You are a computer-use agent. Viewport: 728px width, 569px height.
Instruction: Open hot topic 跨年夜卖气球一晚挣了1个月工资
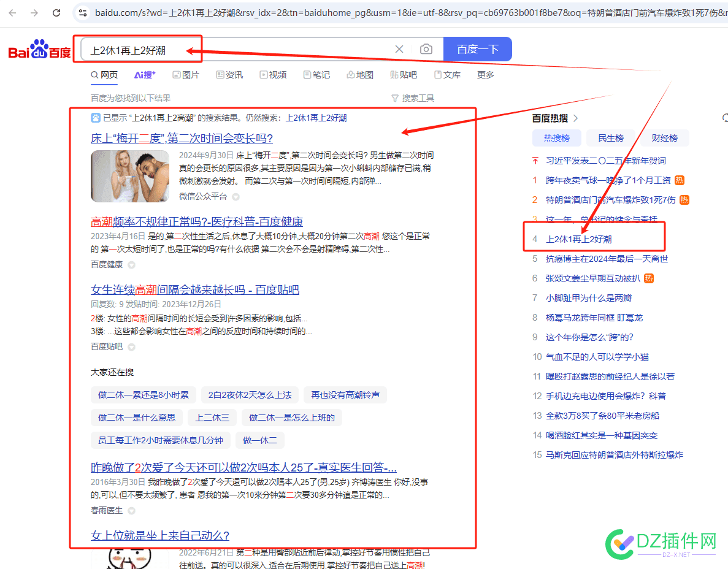[x=608, y=180]
